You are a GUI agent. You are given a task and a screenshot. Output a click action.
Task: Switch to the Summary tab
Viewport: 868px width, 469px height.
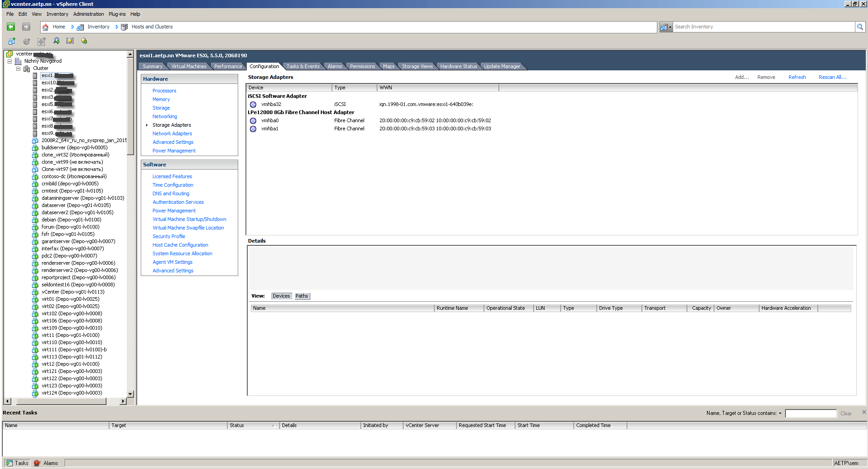pos(152,66)
